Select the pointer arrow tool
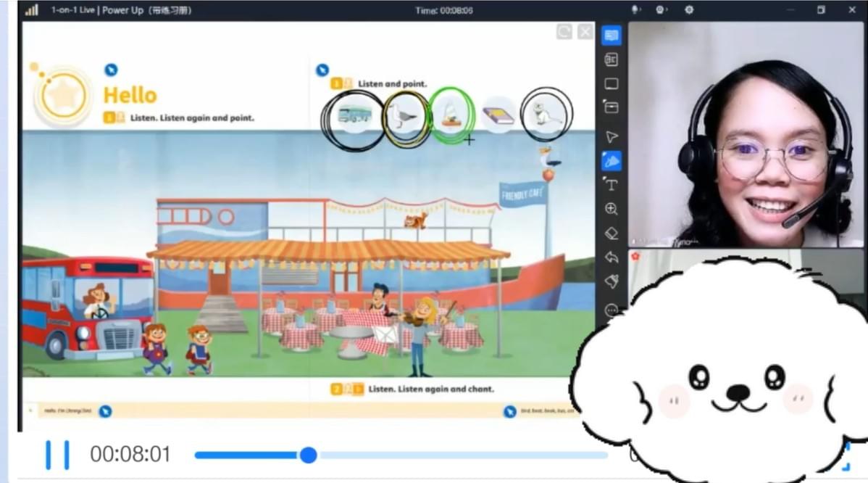Image resolution: width=868 pixels, height=483 pixels. pos(611,137)
